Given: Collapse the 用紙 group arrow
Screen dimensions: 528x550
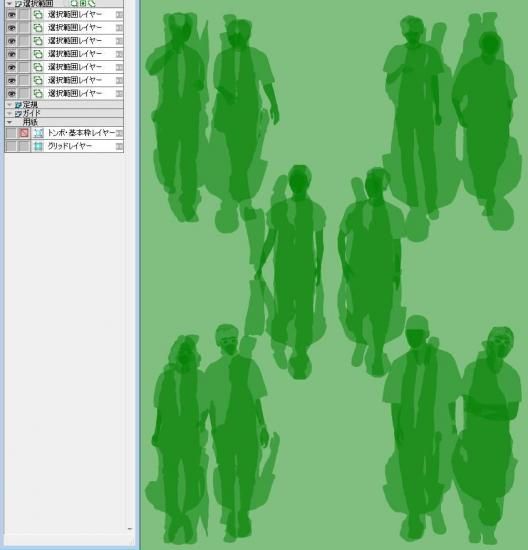Looking at the screenshot, I should (x=10, y=122).
